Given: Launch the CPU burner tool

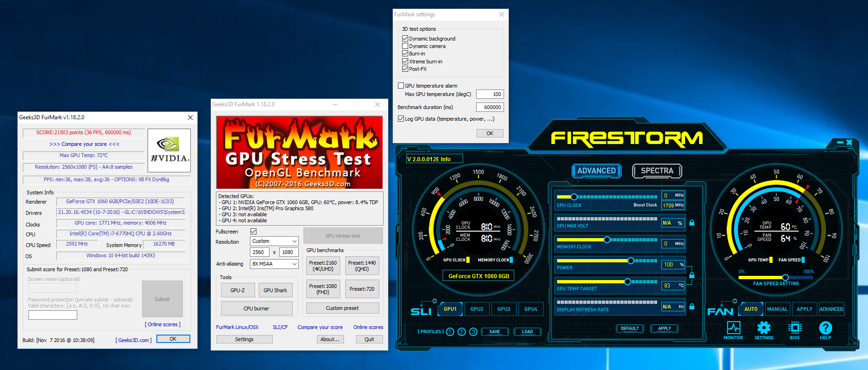Looking at the screenshot, I should 256,308.
